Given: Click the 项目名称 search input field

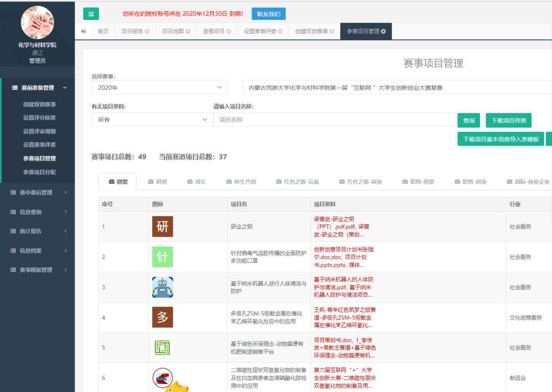Looking at the screenshot, I should click(x=335, y=120).
